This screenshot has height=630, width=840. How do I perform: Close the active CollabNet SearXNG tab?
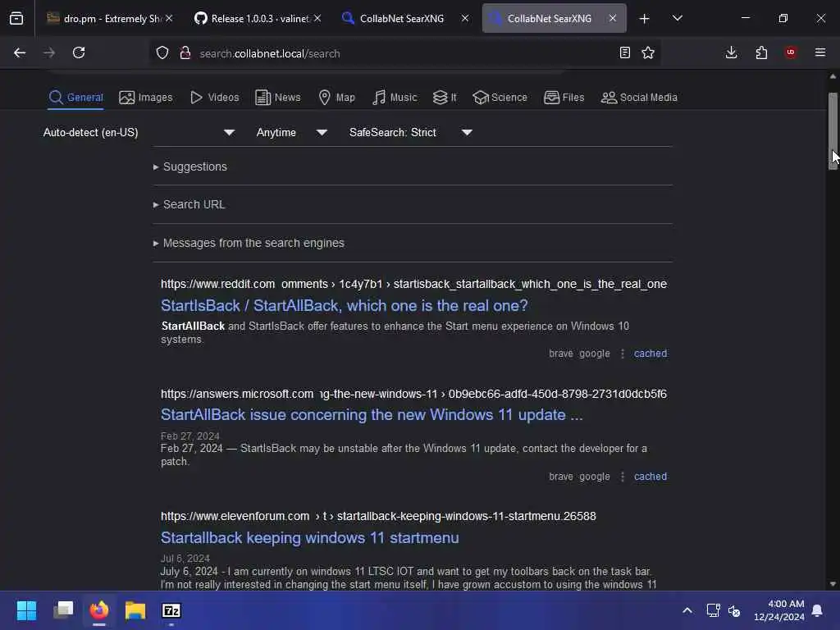click(x=612, y=18)
